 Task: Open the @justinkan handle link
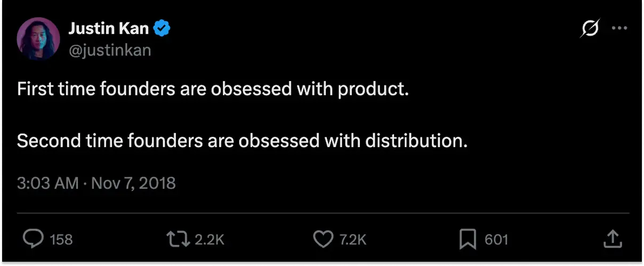click(109, 50)
